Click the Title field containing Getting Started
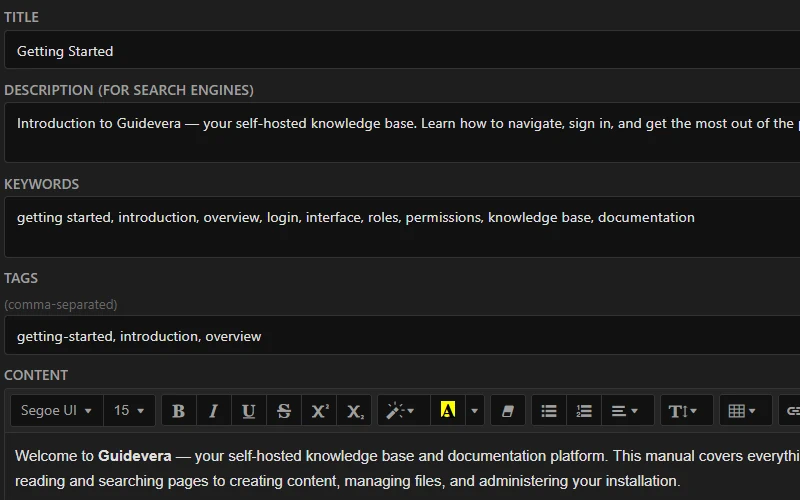 pos(400,51)
